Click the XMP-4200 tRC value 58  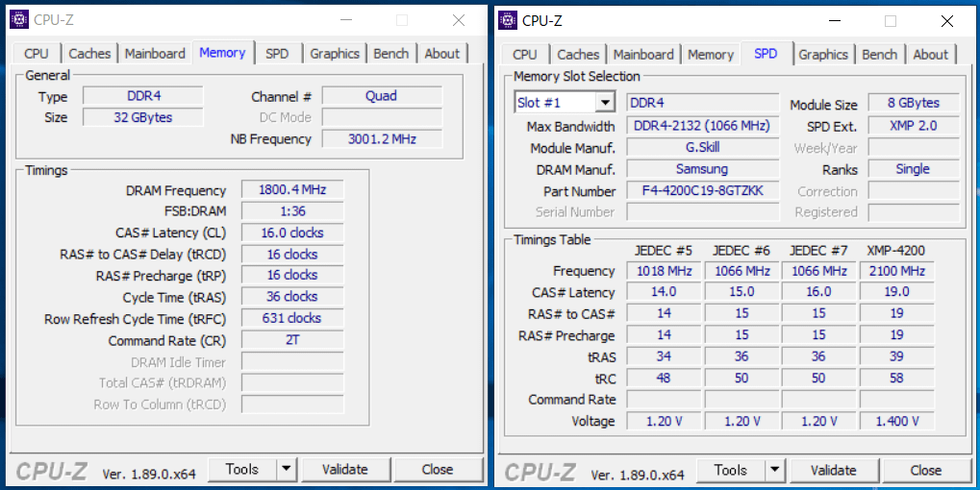[x=897, y=379]
